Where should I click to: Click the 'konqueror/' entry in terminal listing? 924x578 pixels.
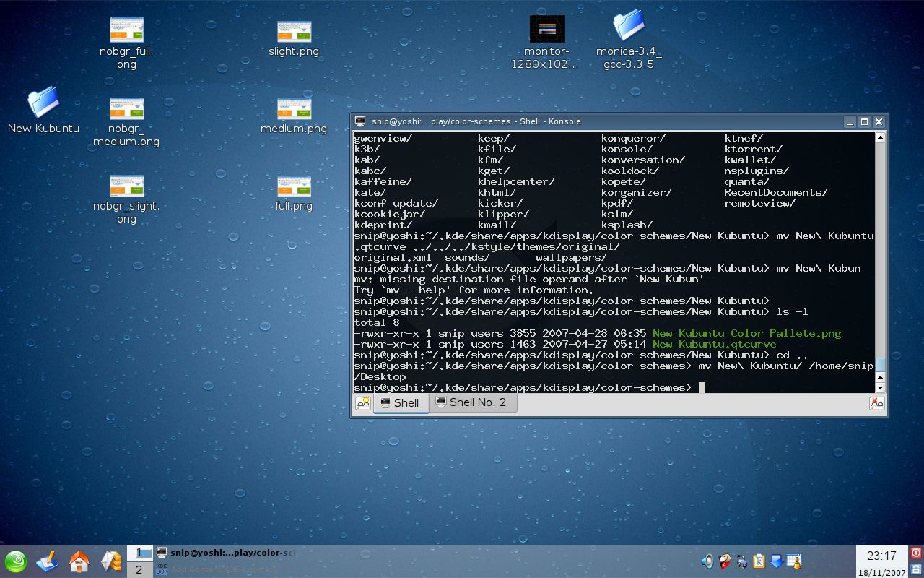633,138
